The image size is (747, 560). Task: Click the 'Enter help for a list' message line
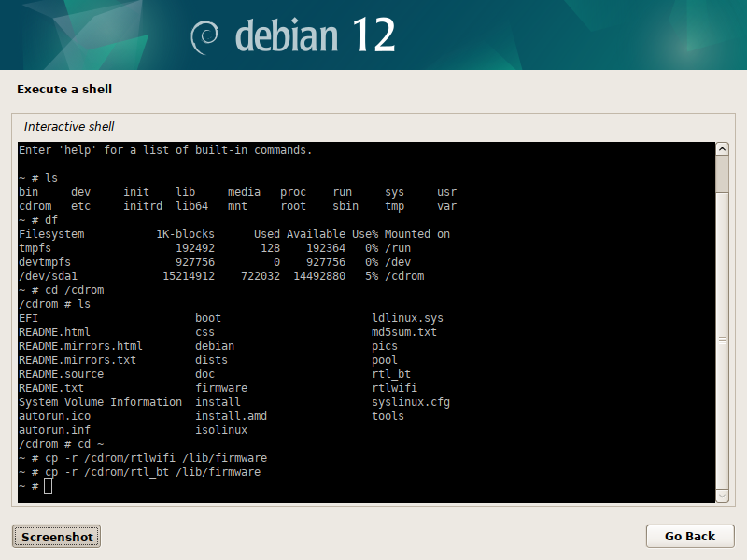[165, 150]
